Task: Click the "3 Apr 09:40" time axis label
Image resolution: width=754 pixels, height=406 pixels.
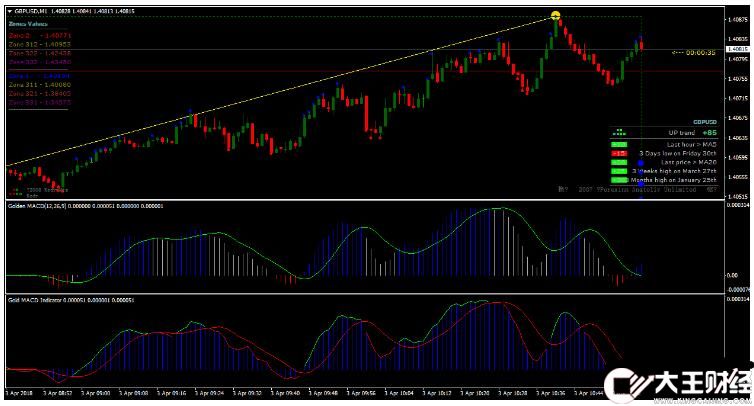Action: [286, 393]
